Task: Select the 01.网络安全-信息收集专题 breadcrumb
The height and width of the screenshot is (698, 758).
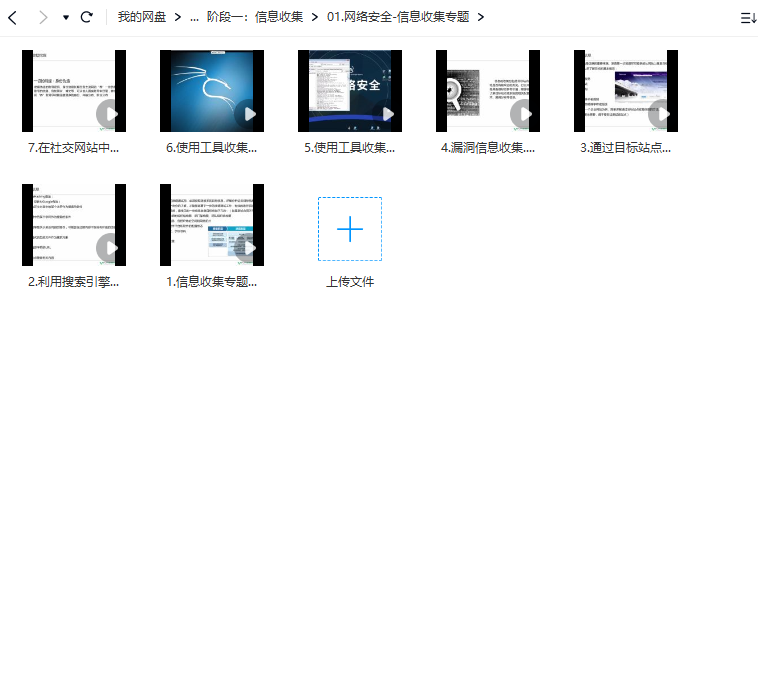Action: tap(397, 17)
